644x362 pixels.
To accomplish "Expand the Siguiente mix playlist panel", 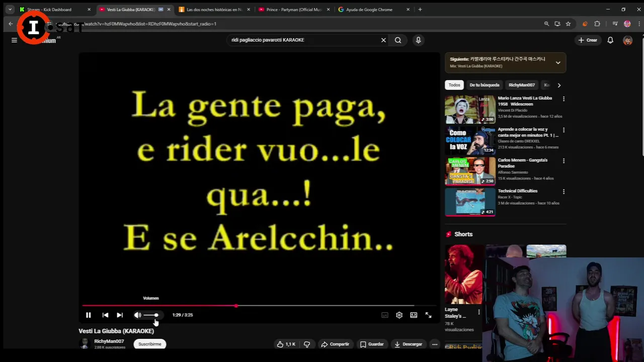I will click(558, 62).
